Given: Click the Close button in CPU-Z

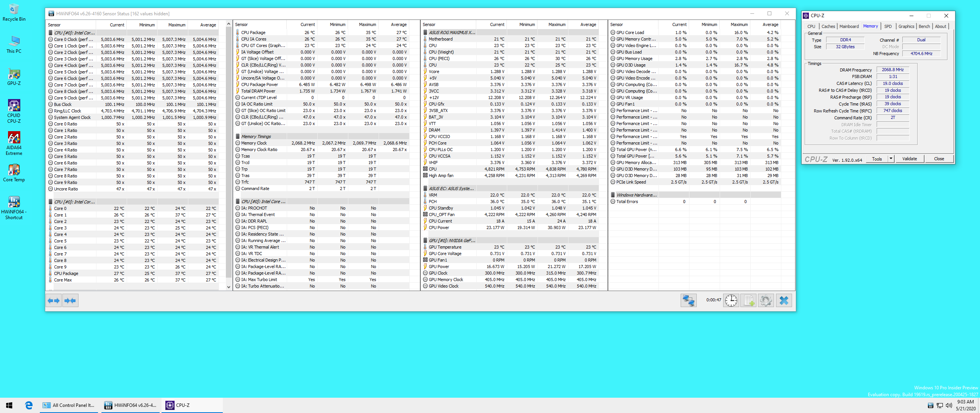Looking at the screenshot, I should (x=939, y=159).
